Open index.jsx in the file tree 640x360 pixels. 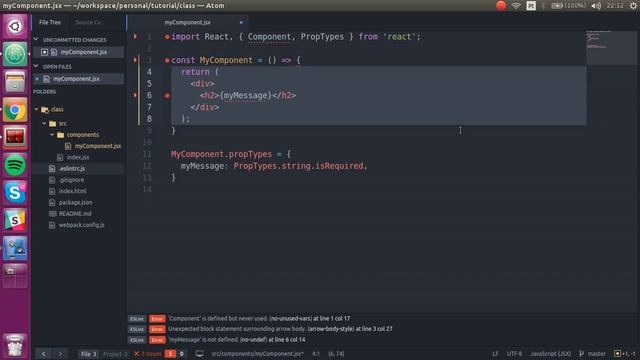(78, 157)
